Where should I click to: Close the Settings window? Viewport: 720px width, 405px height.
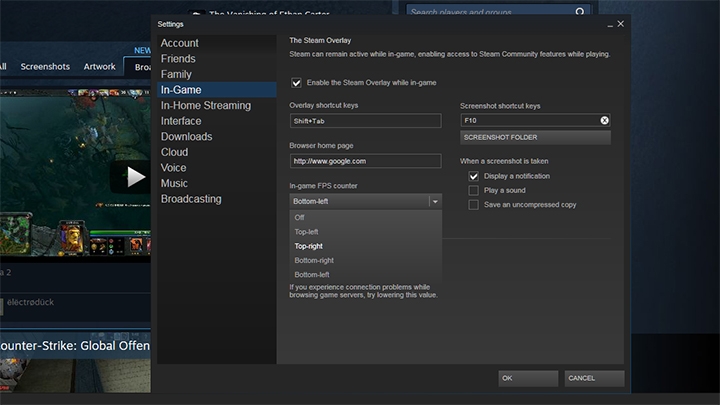(x=620, y=23)
